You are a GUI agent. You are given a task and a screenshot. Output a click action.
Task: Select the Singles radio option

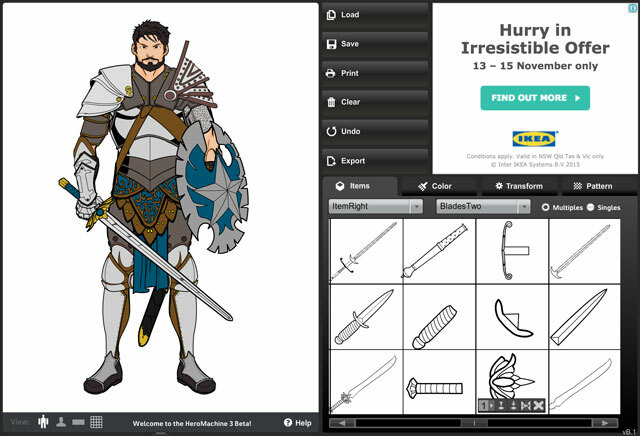click(590, 207)
